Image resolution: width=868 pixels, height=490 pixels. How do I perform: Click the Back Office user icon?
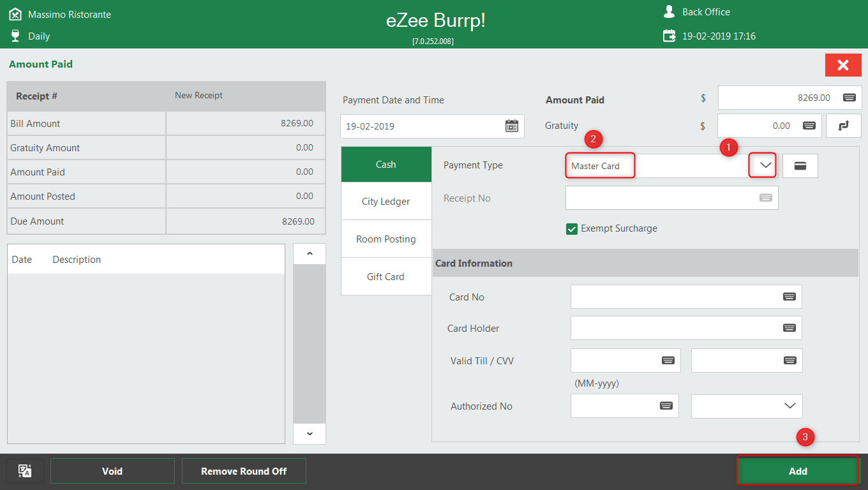(x=669, y=11)
